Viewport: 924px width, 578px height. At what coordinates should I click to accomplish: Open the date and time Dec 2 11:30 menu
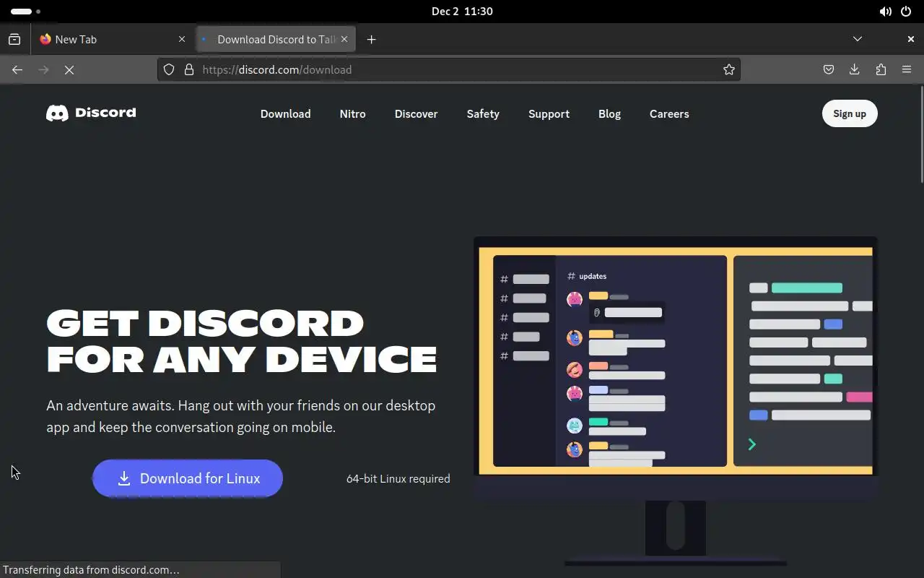462,12
